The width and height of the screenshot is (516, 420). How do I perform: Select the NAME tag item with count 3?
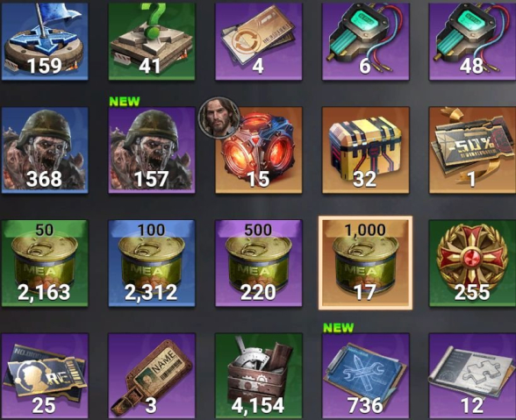click(x=152, y=376)
